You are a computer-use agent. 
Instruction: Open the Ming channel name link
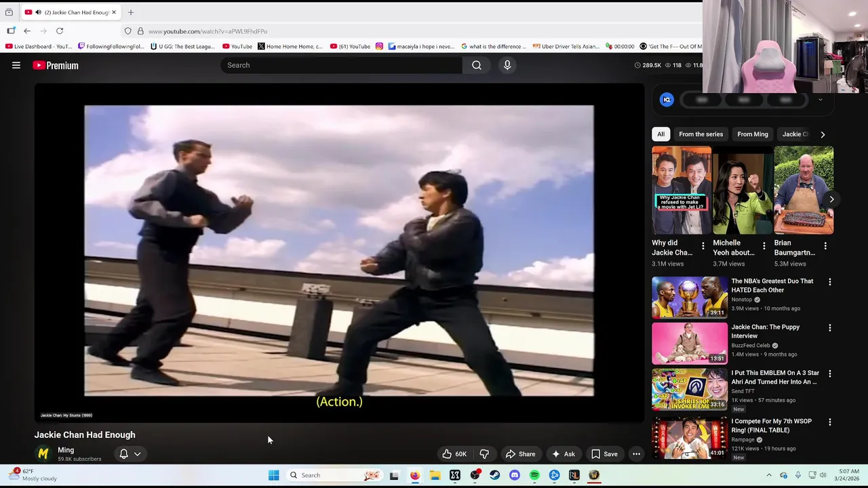pos(66,450)
